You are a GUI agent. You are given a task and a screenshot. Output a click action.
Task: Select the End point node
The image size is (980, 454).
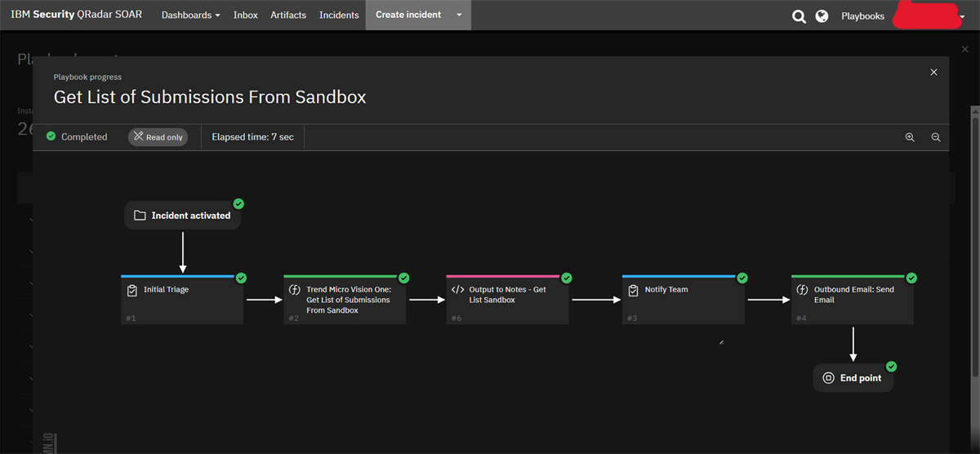(853, 378)
